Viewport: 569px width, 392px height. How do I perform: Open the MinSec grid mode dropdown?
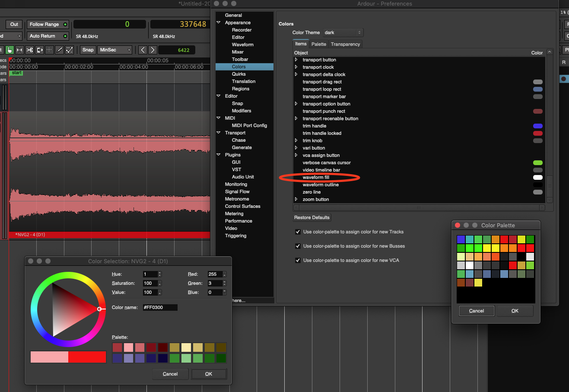115,50
